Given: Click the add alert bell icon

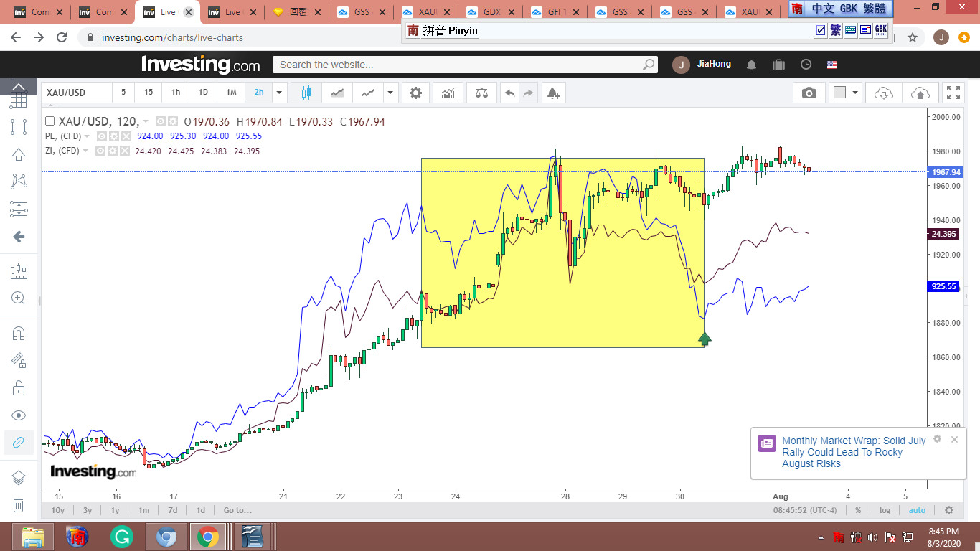Looking at the screenshot, I should 552,93.
